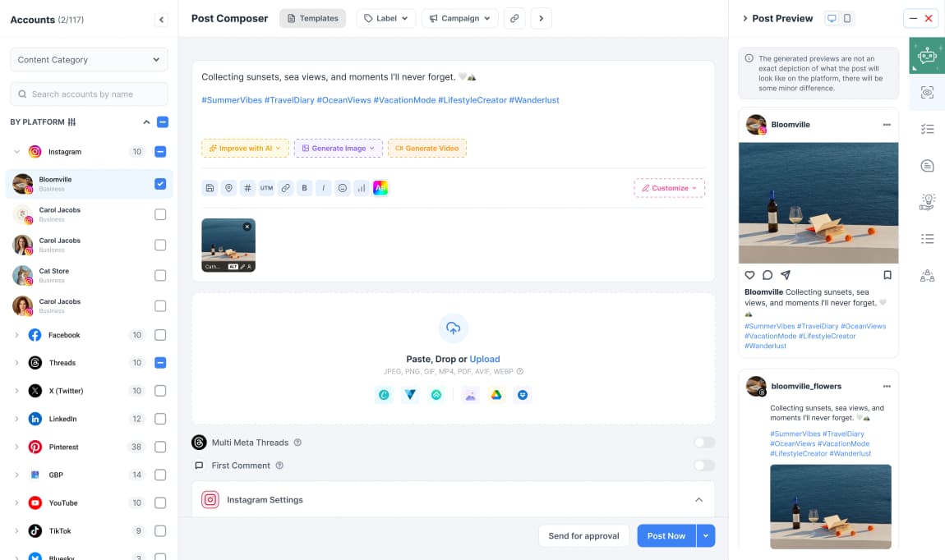Open the Templates tab
Screen dimensions: 945x560
point(313,18)
